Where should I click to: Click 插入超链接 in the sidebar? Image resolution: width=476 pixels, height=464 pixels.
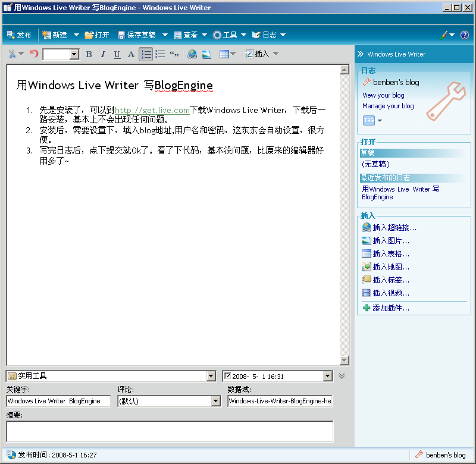coord(389,228)
